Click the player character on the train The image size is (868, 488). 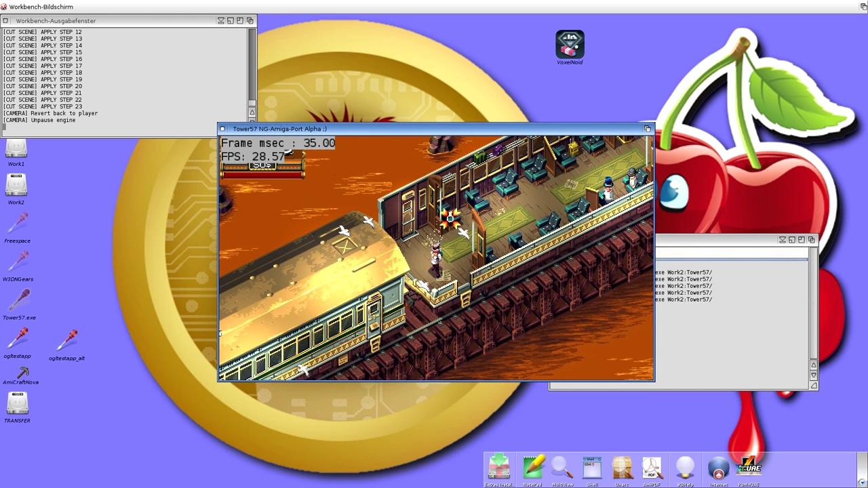tap(435, 258)
